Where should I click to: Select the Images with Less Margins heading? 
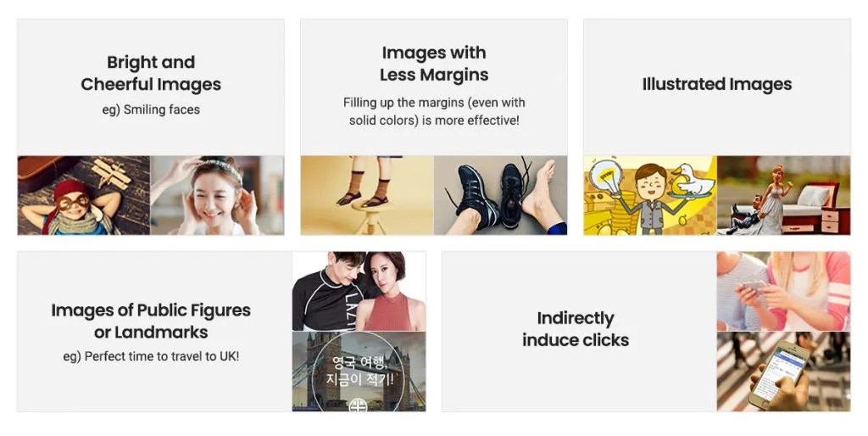tap(434, 64)
